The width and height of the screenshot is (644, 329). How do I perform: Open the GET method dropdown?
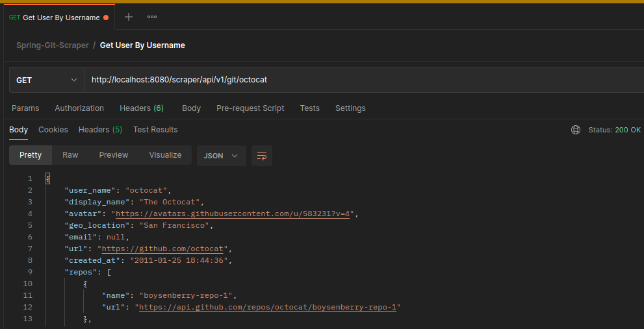(x=46, y=80)
